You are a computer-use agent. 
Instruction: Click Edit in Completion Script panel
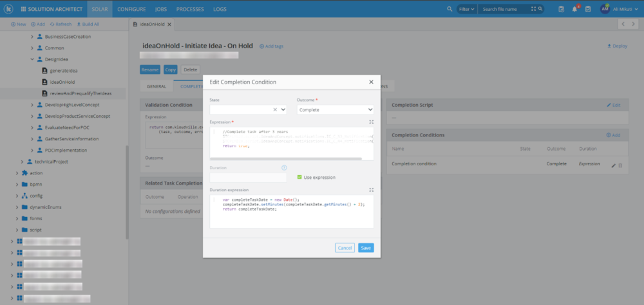point(614,105)
